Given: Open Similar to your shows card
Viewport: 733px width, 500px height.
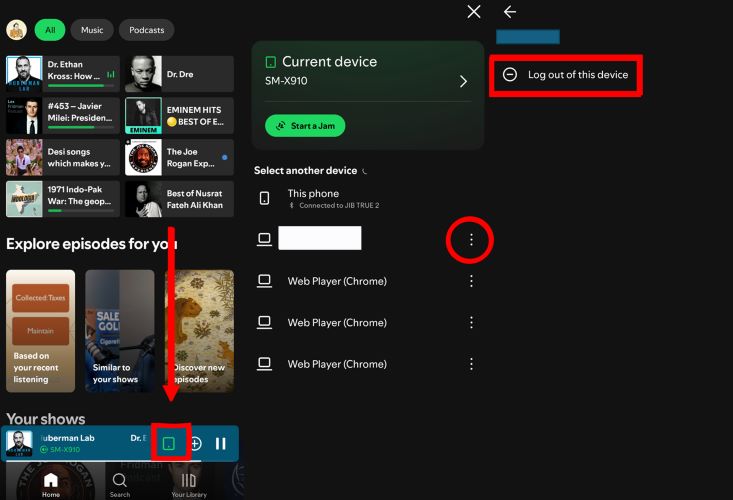Looking at the screenshot, I should click(x=120, y=331).
